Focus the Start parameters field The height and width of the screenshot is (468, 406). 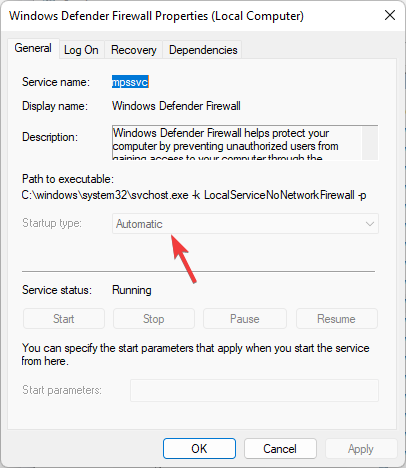[254, 390]
